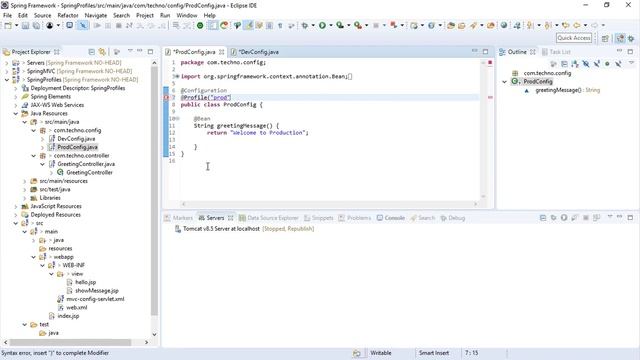Select web.xml in WEB-INF
This screenshot has height=360, width=640.
click(77, 308)
